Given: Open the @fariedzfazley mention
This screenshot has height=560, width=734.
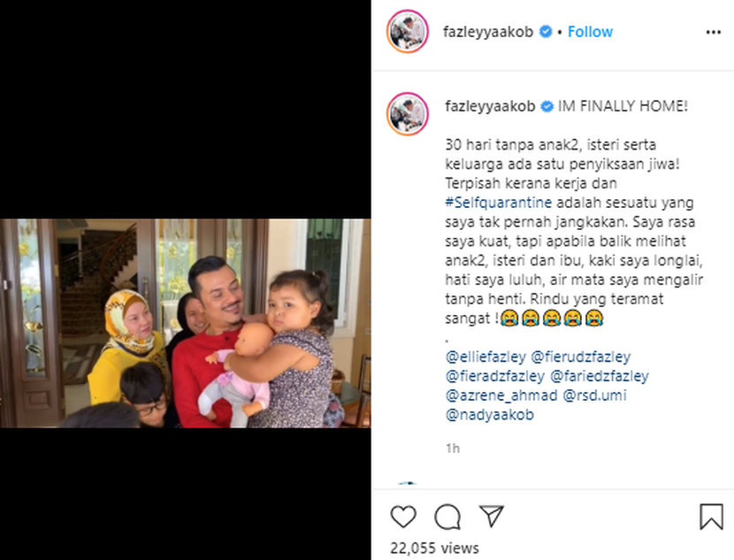Looking at the screenshot, I should (x=600, y=376).
